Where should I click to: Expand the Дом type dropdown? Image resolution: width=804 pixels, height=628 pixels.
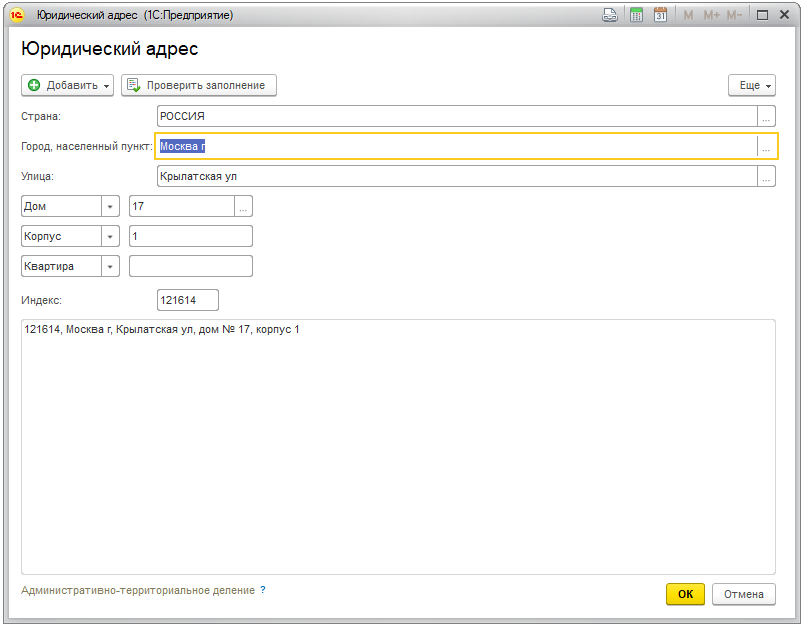tap(110, 207)
